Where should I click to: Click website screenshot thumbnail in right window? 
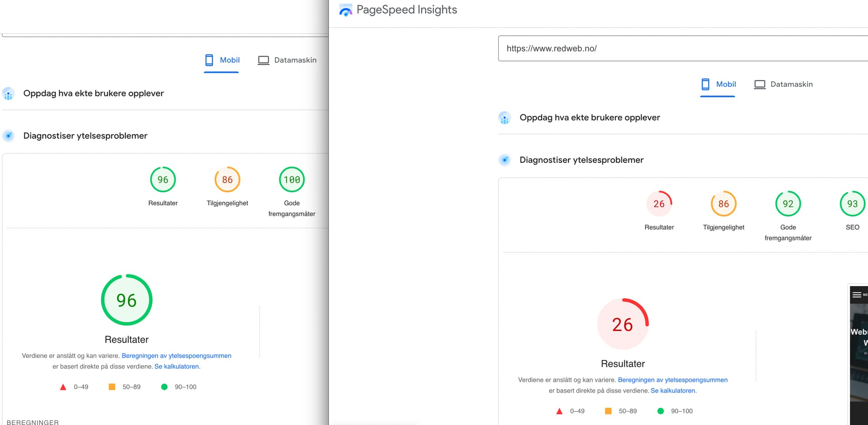tap(859, 355)
